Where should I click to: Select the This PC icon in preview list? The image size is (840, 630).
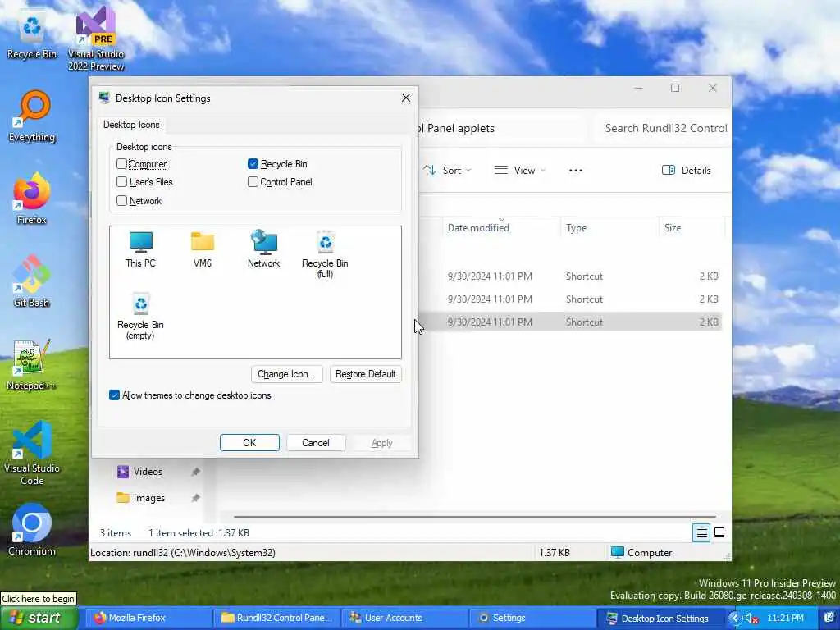[140, 249]
